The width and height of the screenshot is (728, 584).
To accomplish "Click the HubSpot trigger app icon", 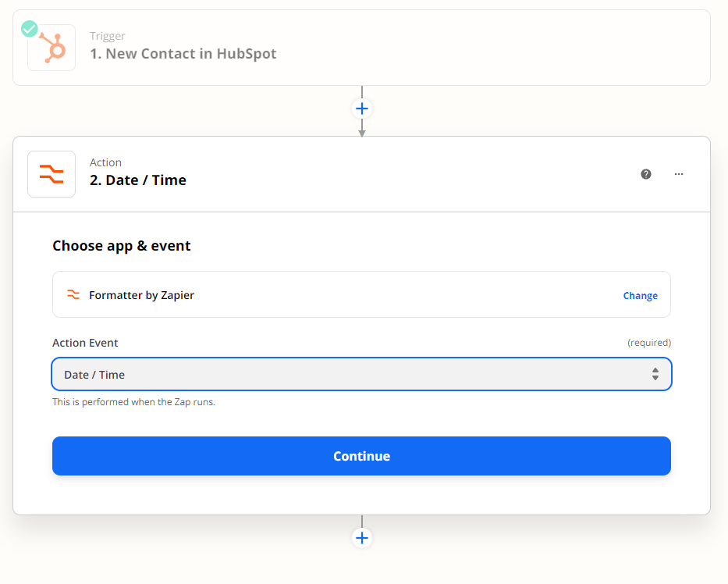I will tap(51, 48).
